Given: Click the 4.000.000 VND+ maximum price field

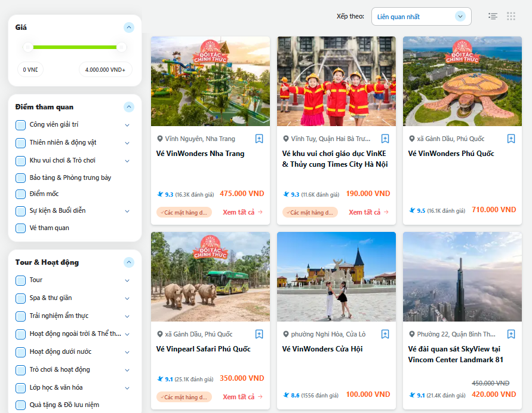Looking at the screenshot, I should [105, 69].
